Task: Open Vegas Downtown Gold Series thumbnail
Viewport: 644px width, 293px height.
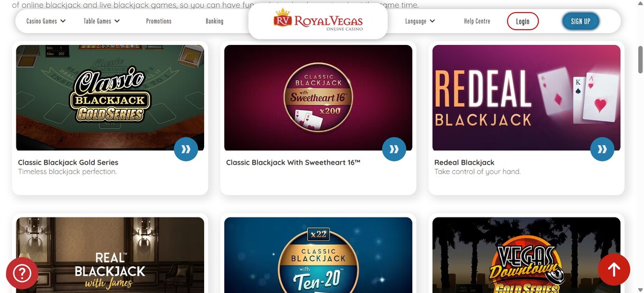Action: tap(526, 255)
